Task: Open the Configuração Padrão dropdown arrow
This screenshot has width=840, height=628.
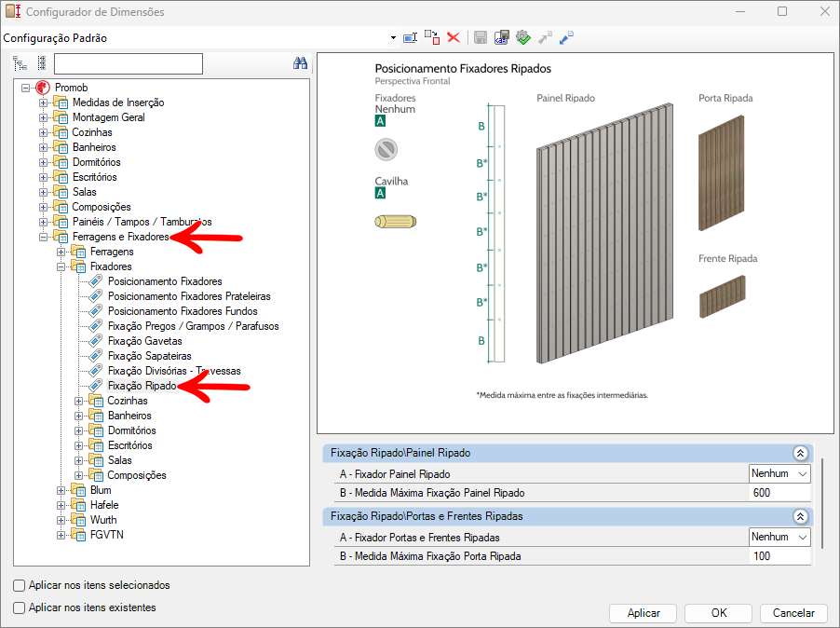Action: 393,38
